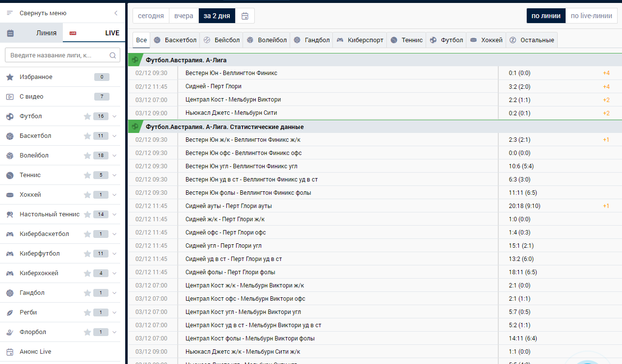Select the Киберспорт filter tab

pos(360,40)
